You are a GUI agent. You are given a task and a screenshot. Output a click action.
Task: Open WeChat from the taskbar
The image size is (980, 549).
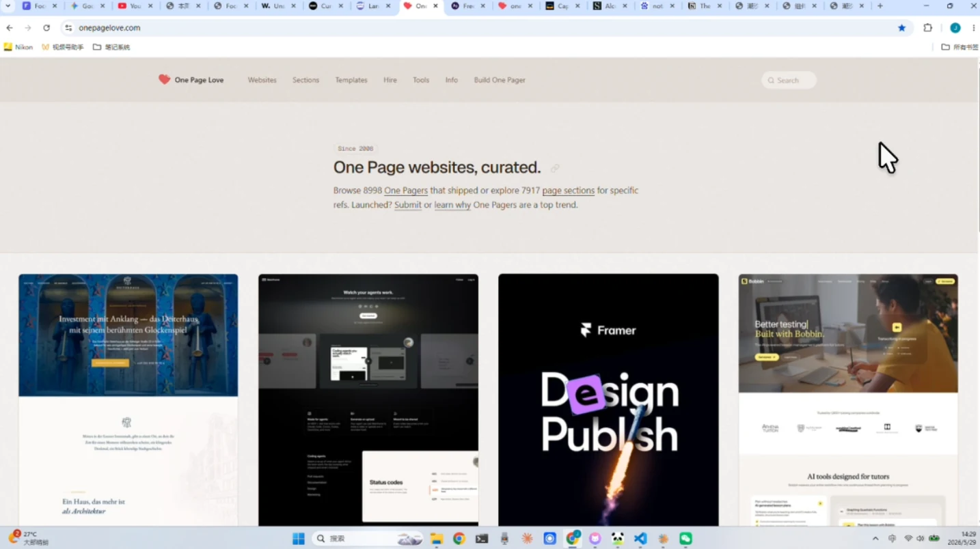pos(685,539)
